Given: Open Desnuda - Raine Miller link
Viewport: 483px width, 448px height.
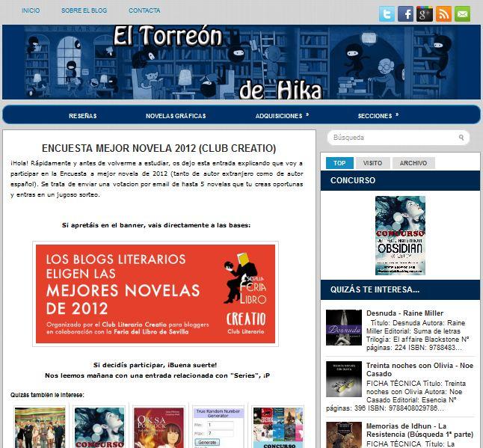Looking at the screenshot, I should tap(404, 313).
